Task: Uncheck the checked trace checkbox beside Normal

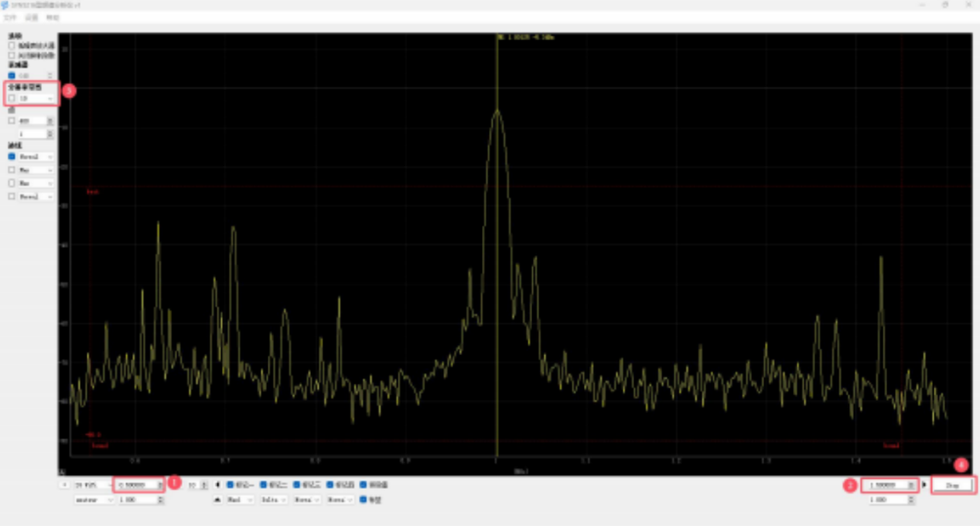Action: click(12, 156)
